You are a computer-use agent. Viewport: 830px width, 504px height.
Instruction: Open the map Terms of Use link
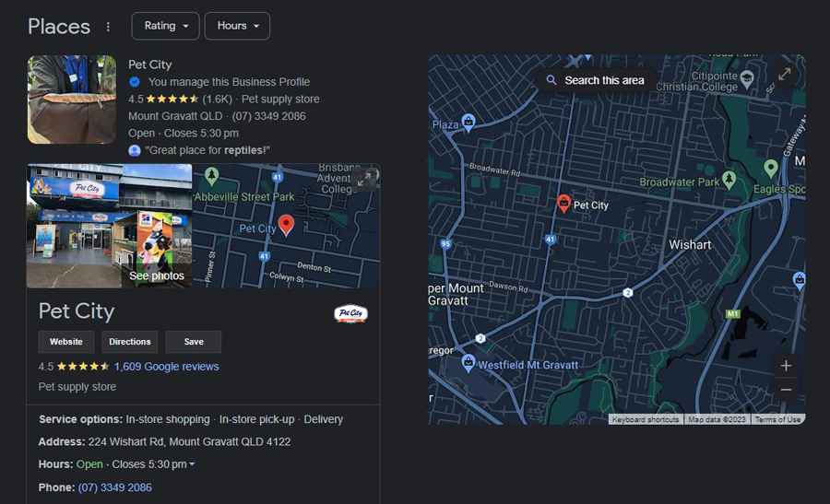pos(777,419)
